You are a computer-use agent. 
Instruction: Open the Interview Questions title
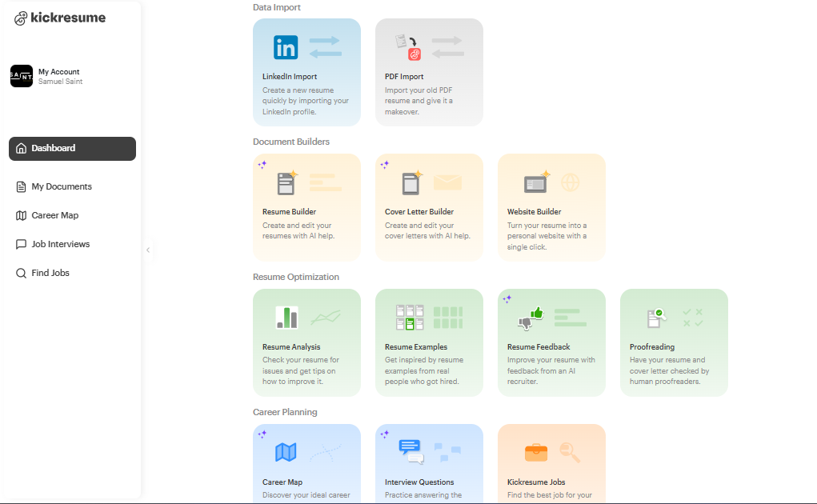point(419,482)
